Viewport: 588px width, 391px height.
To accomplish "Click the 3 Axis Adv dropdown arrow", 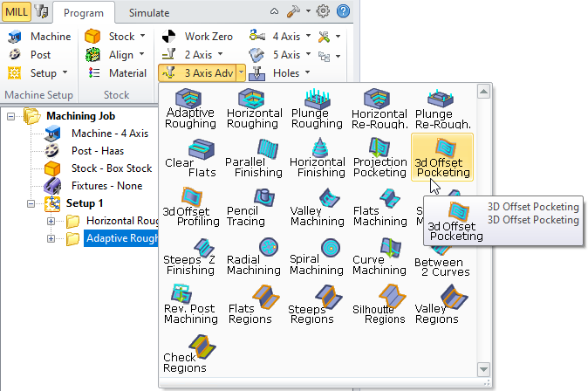I will (241, 72).
